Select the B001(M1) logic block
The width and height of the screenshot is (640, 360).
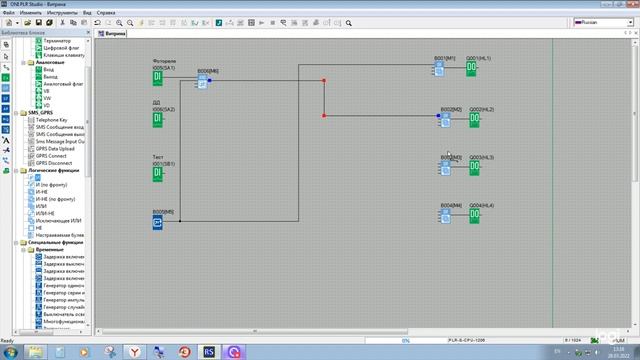(x=439, y=69)
